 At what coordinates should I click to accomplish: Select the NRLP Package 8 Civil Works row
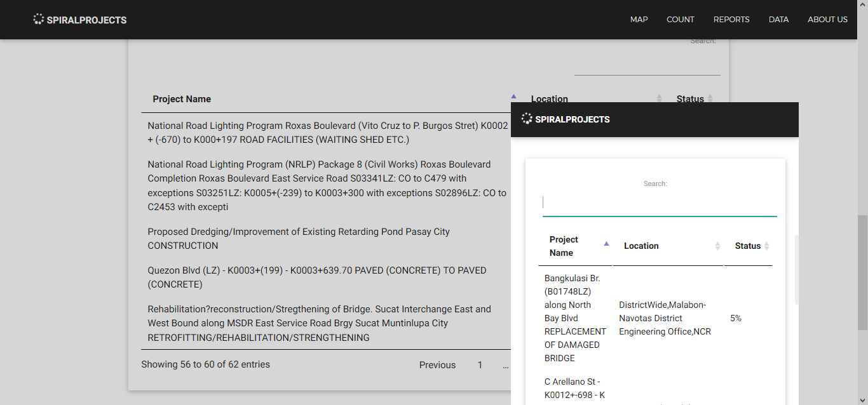(326, 185)
